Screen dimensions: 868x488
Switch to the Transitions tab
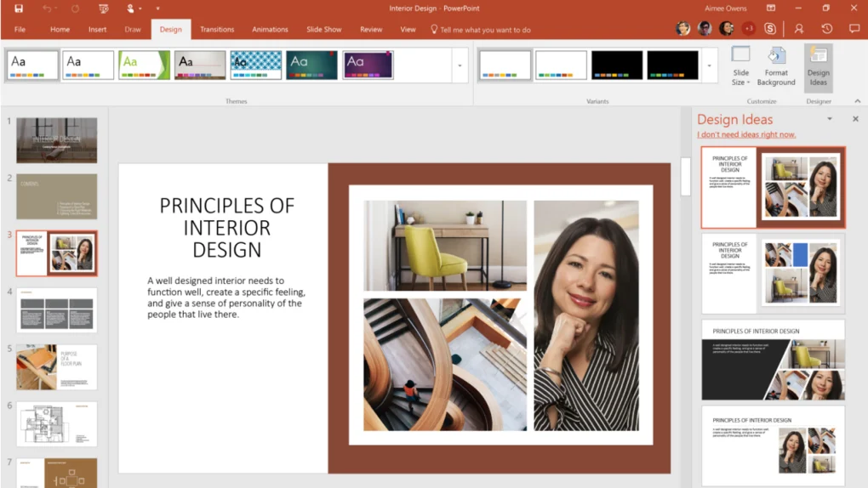217,29
